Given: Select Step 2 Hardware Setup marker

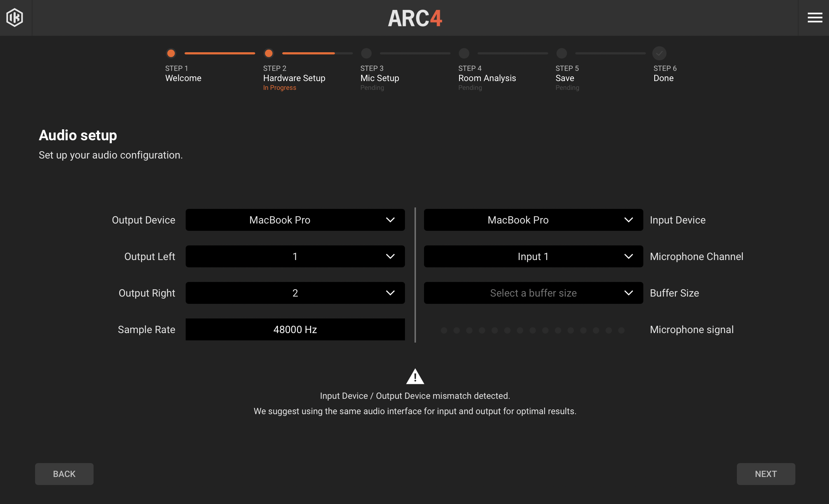Looking at the screenshot, I should pos(269,53).
